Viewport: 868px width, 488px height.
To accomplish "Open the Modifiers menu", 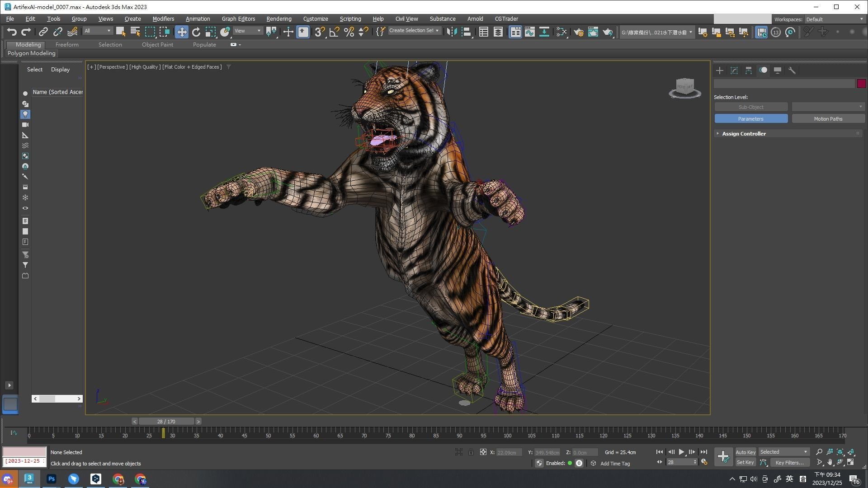I will (x=163, y=19).
